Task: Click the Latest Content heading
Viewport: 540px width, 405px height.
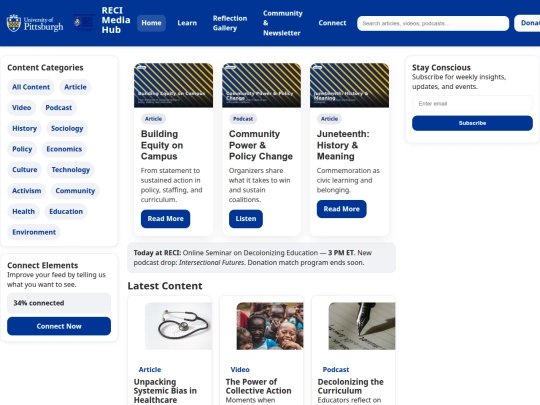Action: (x=165, y=286)
